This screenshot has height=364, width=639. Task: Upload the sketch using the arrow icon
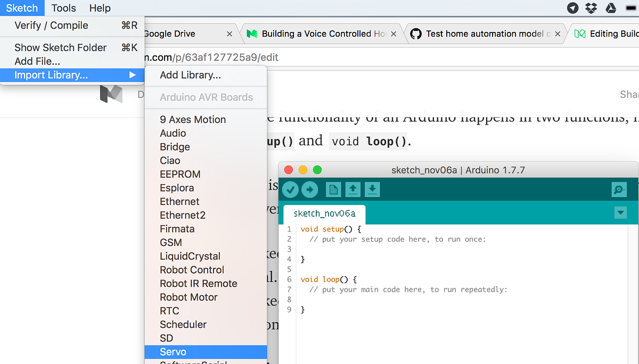click(310, 189)
